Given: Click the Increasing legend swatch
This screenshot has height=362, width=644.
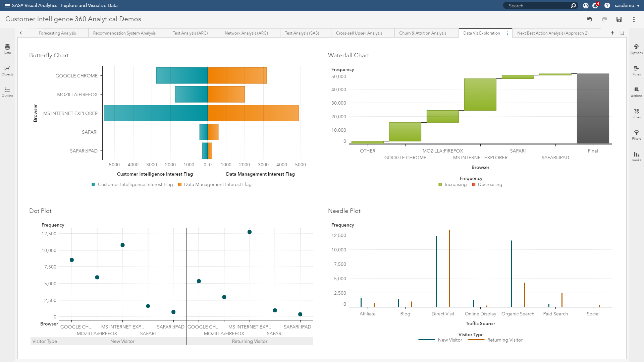Looking at the screenshot, I should (440, 184).
